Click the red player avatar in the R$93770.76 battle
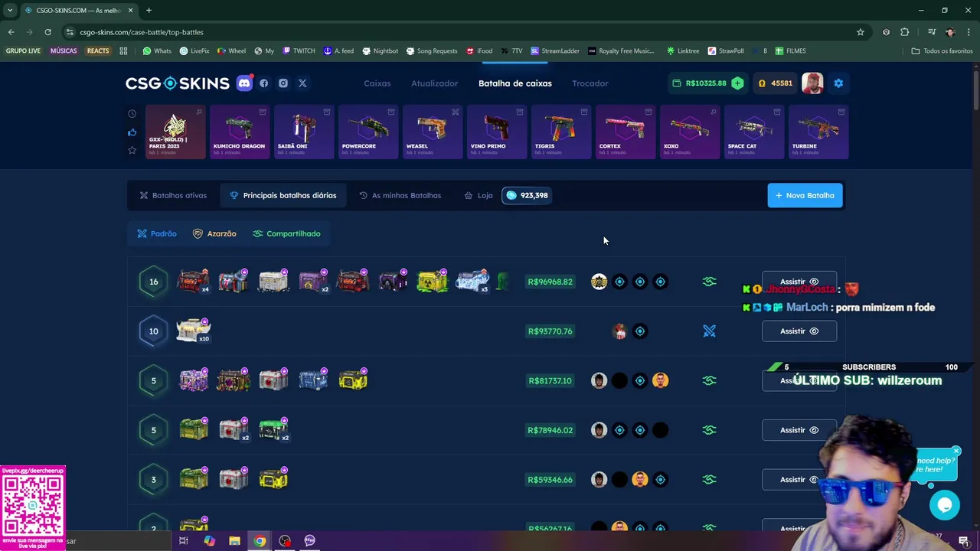This screenshot has width=980, height=551. coord(619,331)
